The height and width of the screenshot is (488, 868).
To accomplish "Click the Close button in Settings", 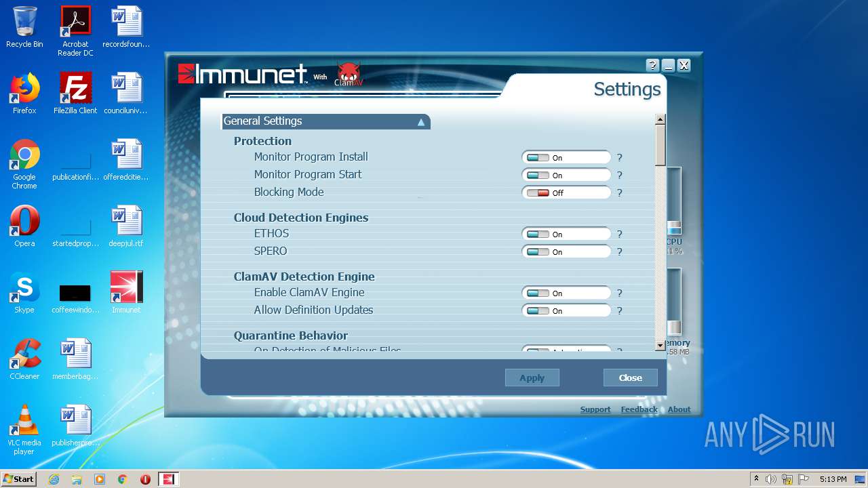I will [x=630, y=378].
